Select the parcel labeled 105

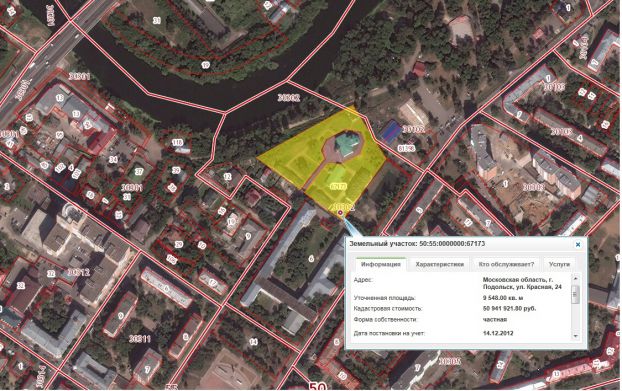coord(172,259)
